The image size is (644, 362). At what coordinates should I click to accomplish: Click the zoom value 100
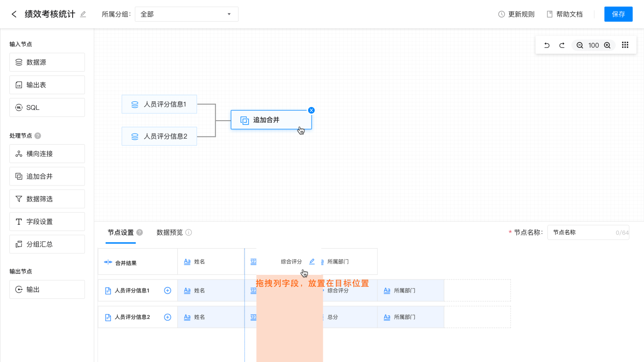[593, 45]
